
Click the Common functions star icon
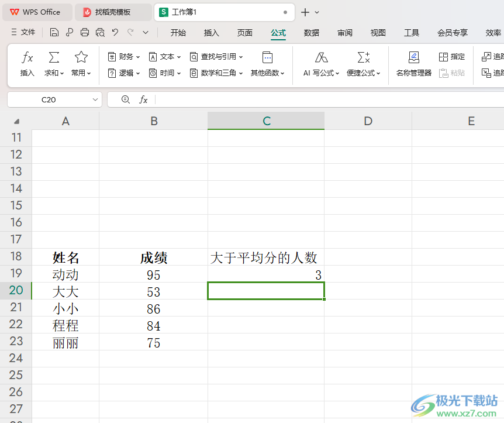pos(81,57)
